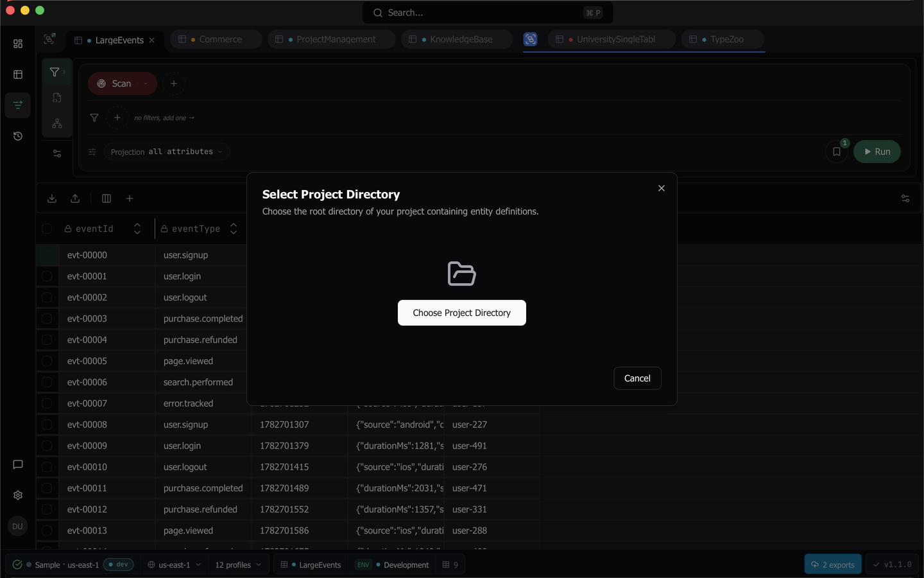The width and height of the screenshot is (924, 578).
Task: Select the schema hierarchy icon in the query side toolbar
Action: point(57,123)
